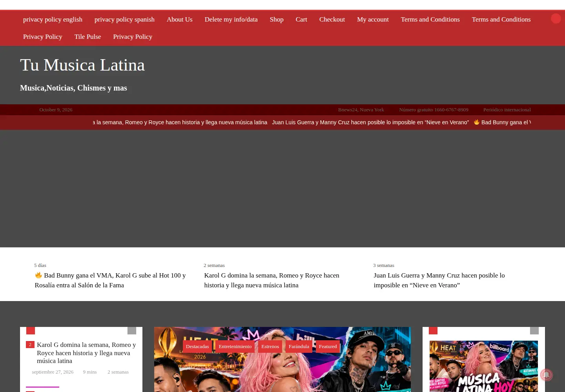Click the 5 días label above Bad Bunny headline
Screen dimensions: 565x392
pyautogui.click(x=40, y=265)
